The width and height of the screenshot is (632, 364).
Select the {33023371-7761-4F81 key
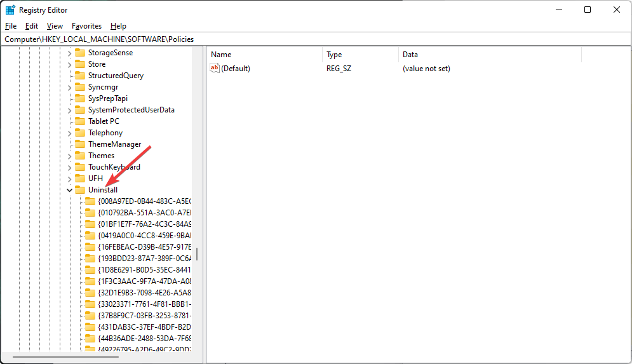click(145, 304)
